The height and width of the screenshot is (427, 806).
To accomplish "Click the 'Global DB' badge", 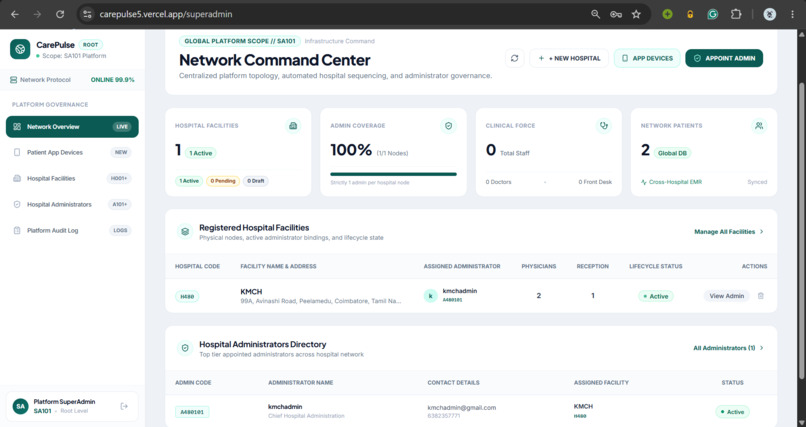I will [672, 153].
